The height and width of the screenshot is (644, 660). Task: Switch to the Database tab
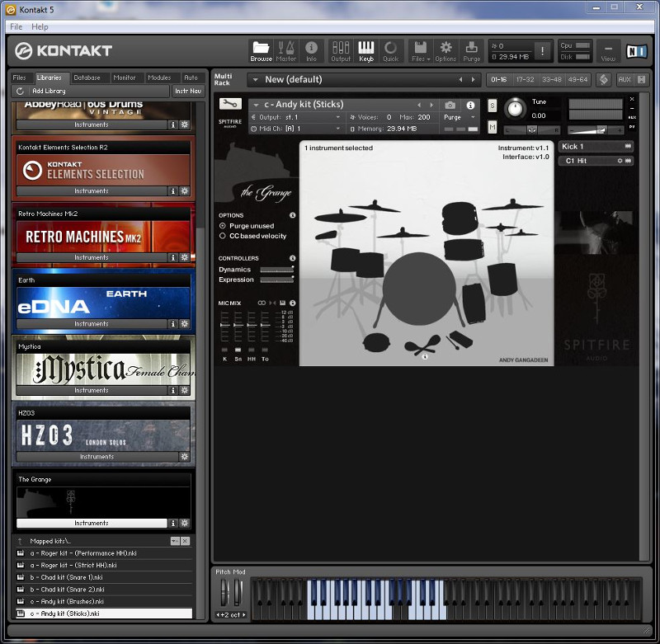pyautogui.click(x=87, y=78)
